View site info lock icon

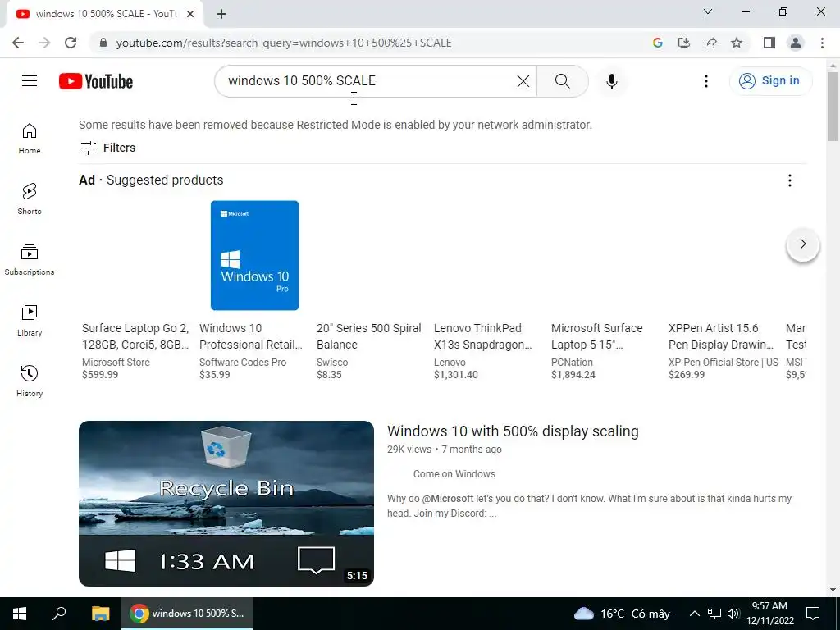[x=103, y=43]
